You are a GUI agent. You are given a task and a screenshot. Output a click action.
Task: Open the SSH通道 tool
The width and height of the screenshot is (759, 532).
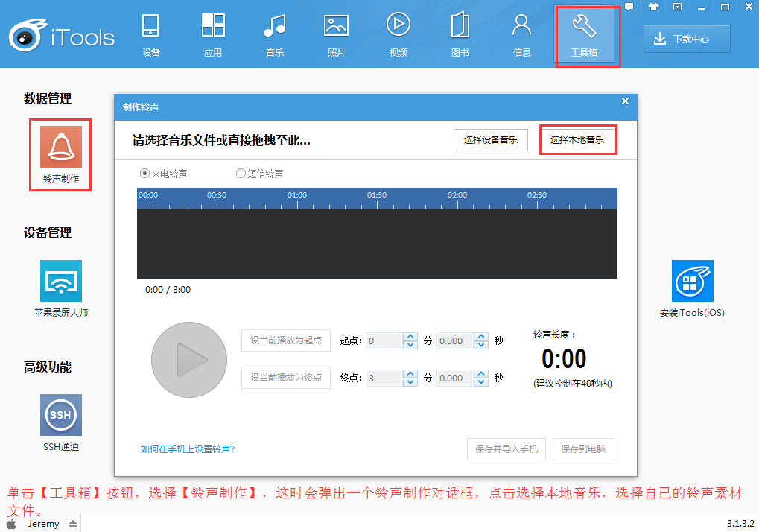[61, 423]
